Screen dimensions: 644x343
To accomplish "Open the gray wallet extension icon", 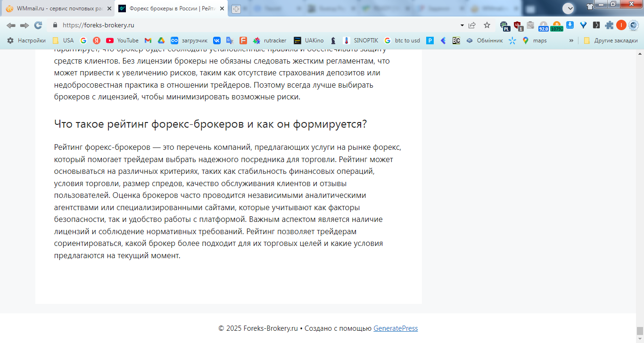I will (x=530, y=25).
